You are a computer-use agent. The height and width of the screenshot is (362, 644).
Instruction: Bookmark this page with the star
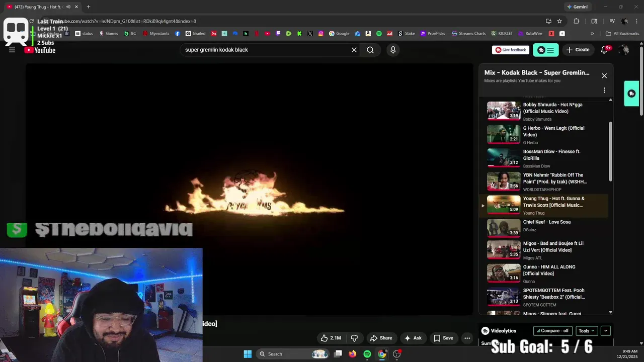[559, 21]
